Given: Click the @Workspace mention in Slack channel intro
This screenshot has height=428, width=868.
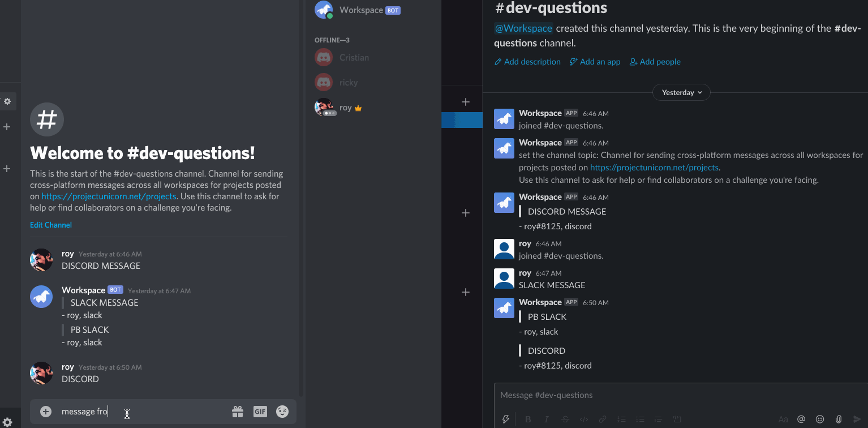Looking at the screenshot, I should click(x=523, y=28).
